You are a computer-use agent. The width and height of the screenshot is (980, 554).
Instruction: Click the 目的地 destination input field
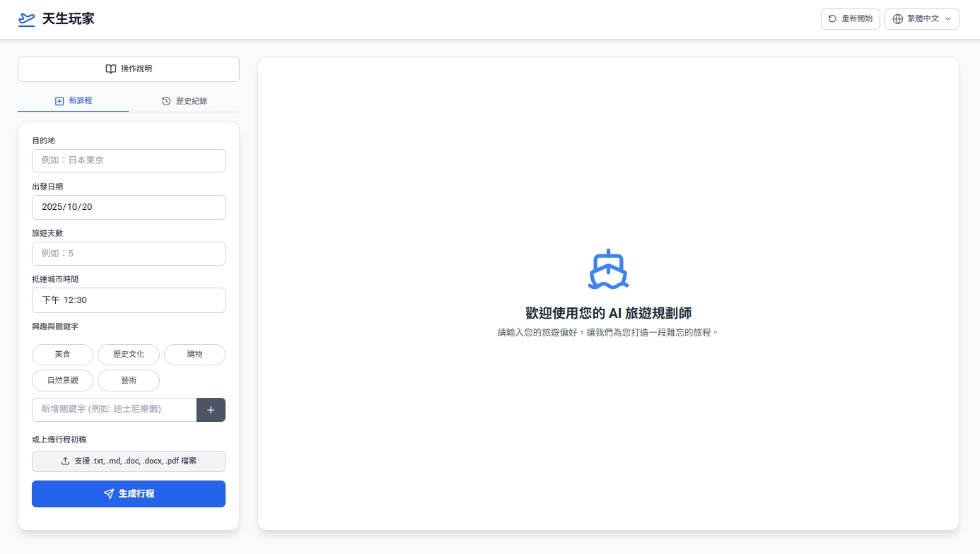tap(128, 160)
